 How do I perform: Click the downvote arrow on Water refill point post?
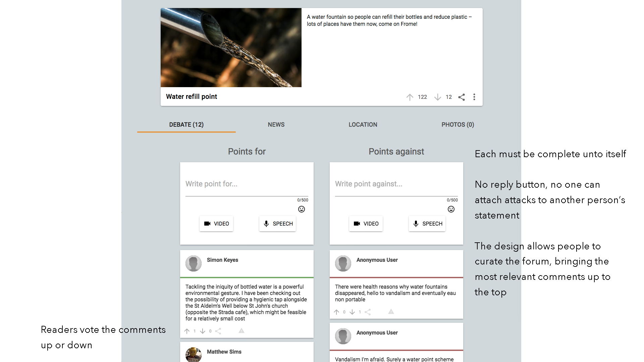(x=437, y=97)
